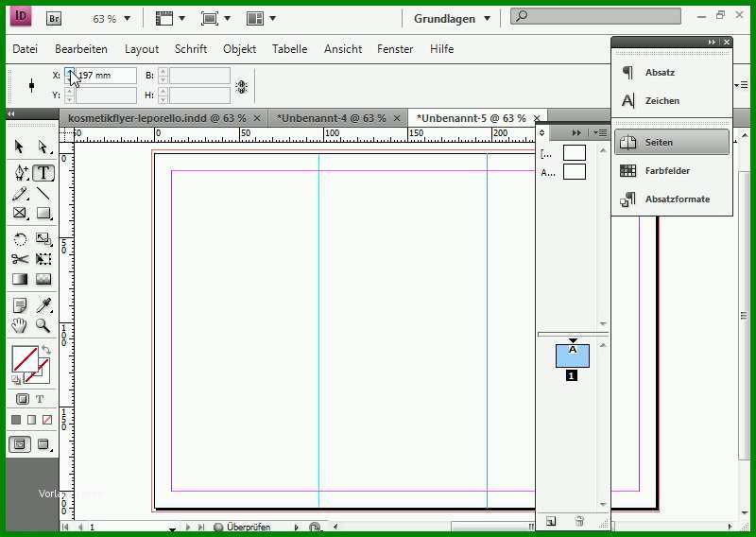Toggle formatting affects text

click(40, 399)
